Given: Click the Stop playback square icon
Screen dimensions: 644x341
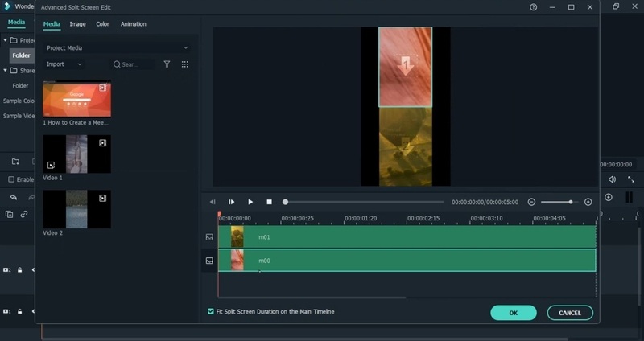Looking at the screenshot, I should 270,202.
